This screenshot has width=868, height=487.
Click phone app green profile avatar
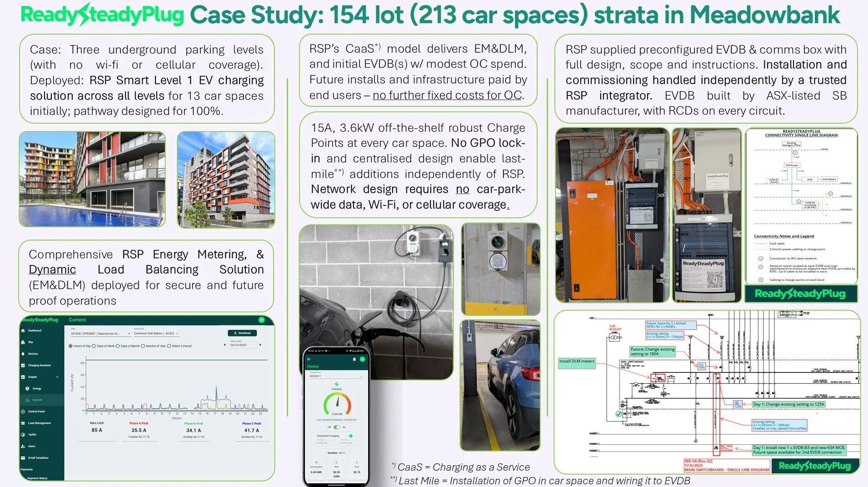363,359
